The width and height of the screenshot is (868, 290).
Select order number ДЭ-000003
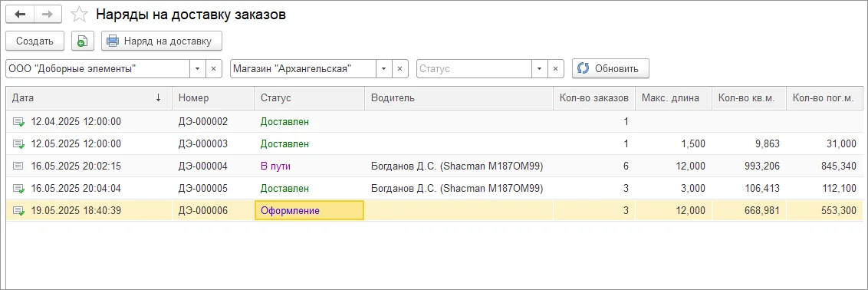pyautogui.click(x=203, y=144)
